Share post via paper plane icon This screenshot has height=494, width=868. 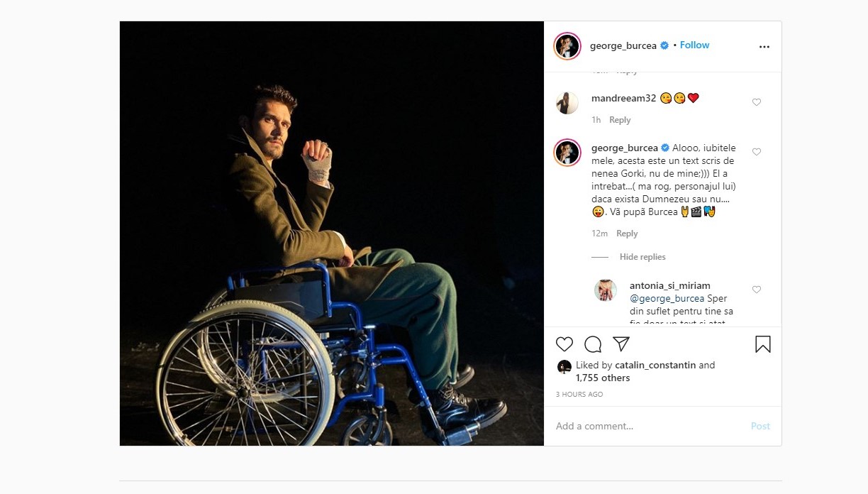pyautogui.click(x=621, y=344)
